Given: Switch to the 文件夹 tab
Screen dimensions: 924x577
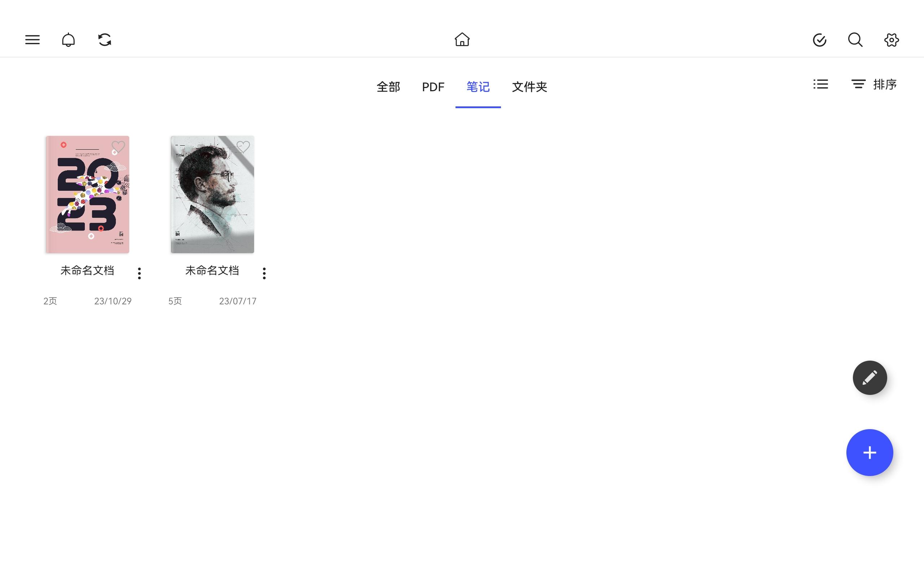Looking at the screenshot, I should click(x=529, y=87).
